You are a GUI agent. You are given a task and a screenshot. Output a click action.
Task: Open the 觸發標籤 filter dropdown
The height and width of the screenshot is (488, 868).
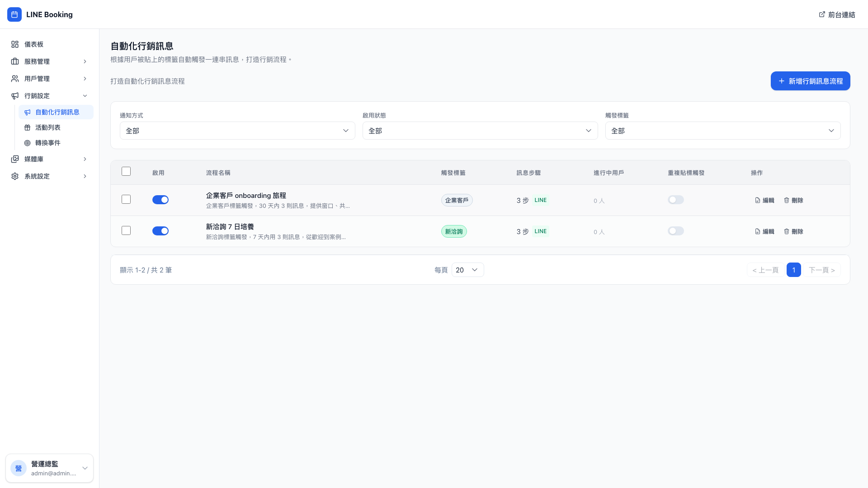[723, 131]
